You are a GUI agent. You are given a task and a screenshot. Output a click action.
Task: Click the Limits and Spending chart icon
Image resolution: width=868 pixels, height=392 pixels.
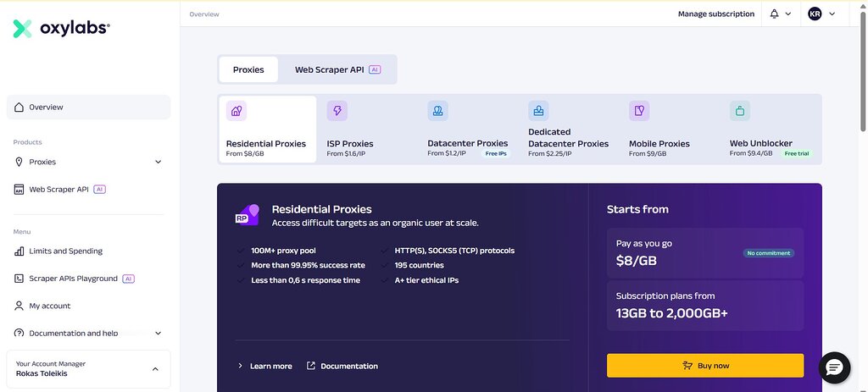coord(19,251)
